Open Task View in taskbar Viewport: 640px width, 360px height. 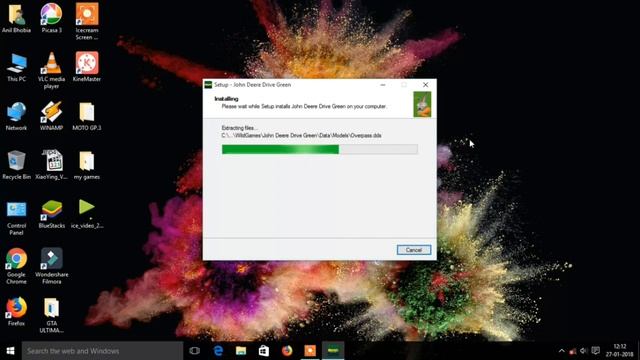(x=195, y=351)
